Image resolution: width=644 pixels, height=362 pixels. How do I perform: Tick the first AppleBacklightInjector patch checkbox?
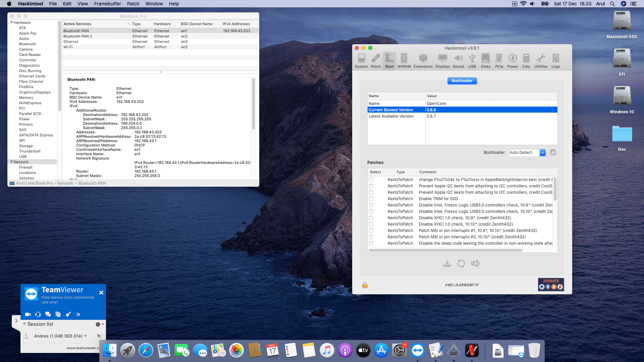pos(371,180)
